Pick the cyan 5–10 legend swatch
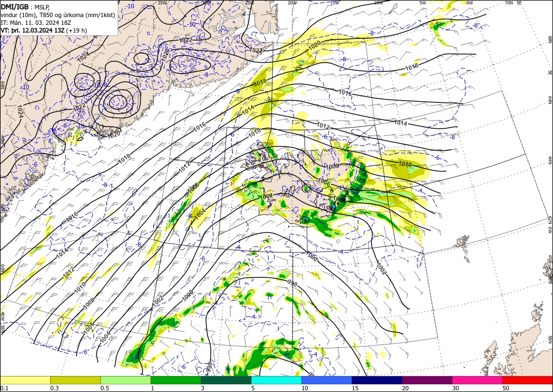The image size is (553, 392). [276, 380]
